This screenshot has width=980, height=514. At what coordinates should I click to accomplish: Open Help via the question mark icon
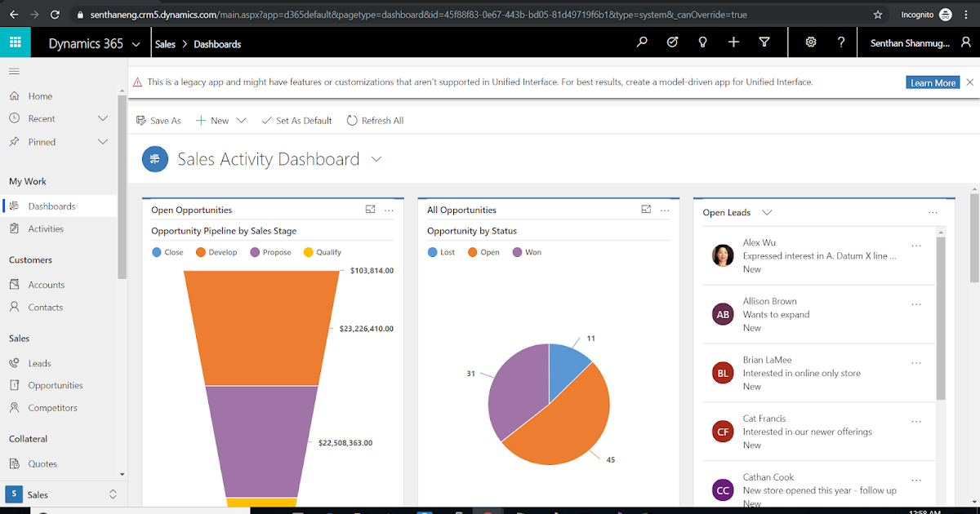[x=840, y=42]
